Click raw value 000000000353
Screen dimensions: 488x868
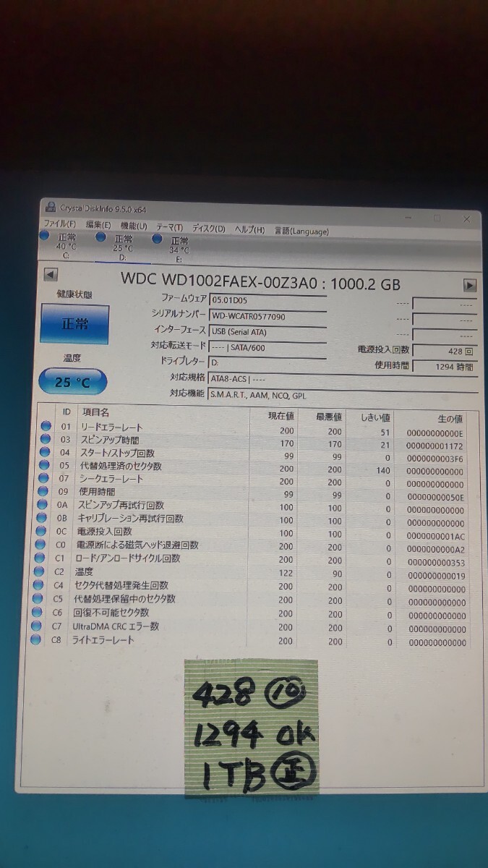(437, 563)
